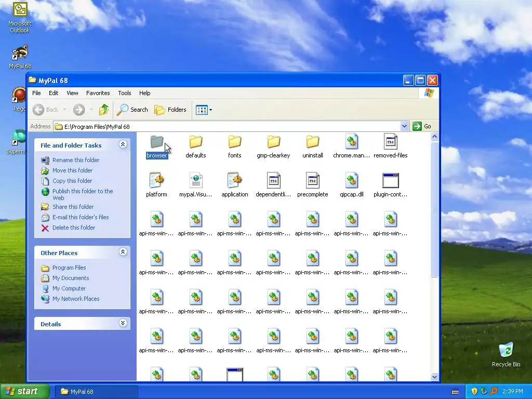Click Move this folder
532x399 pixels.
66,170
